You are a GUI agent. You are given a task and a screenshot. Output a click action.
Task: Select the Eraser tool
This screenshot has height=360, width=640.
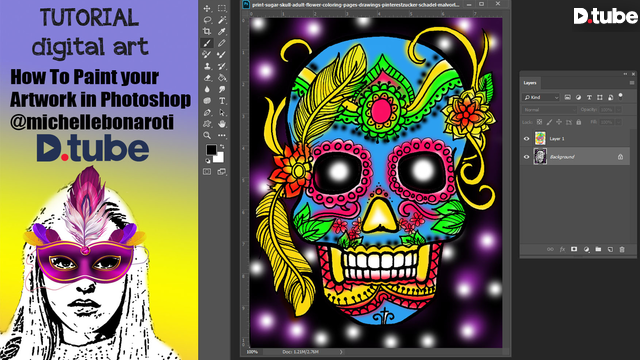click(x=207, y=78)
